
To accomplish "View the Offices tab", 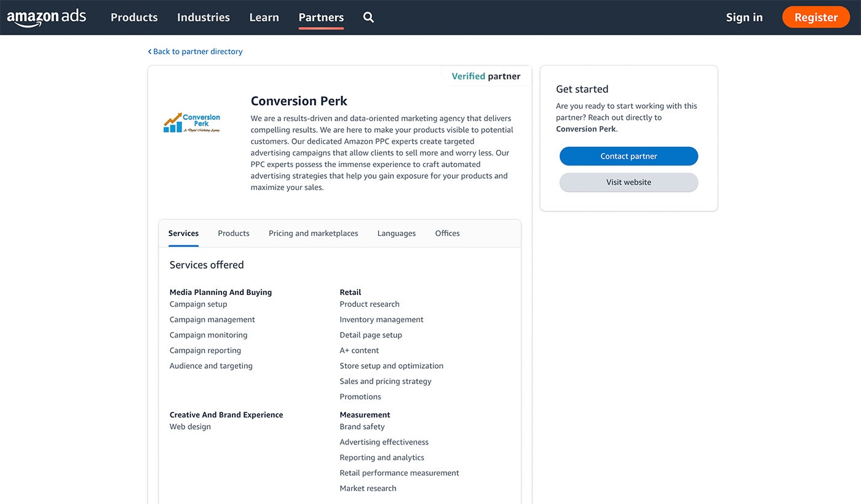I will (447, 233).
